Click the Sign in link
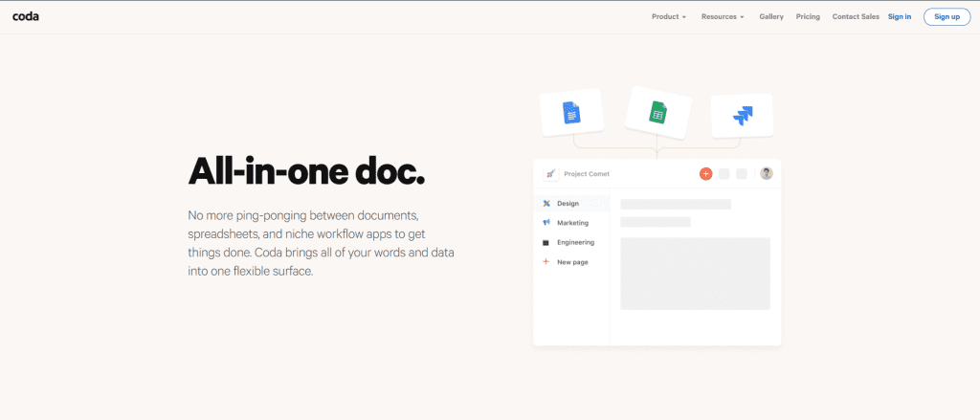The height and width of the screenshot is (420, 980). pyautogui.click(x=900, y=17)
